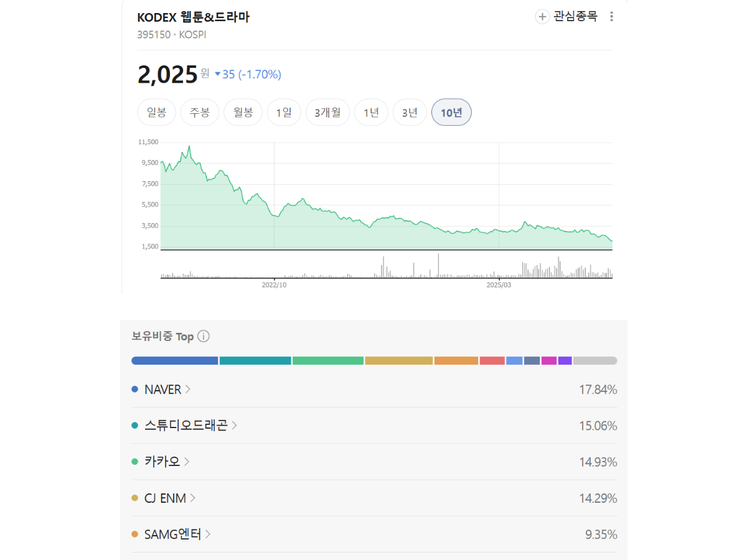Open the three-dot more options menu
This screenshot has width=747, height=560.
(x=611, y=17)
